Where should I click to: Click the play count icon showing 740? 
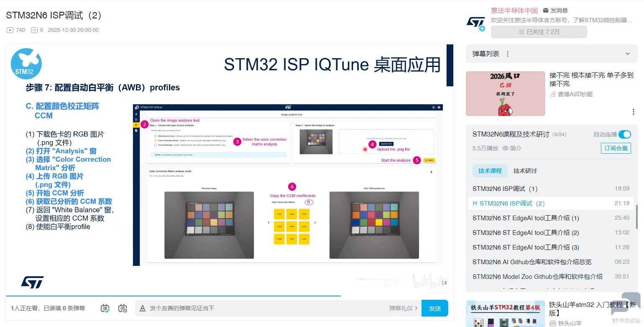(x=10, y=30)
